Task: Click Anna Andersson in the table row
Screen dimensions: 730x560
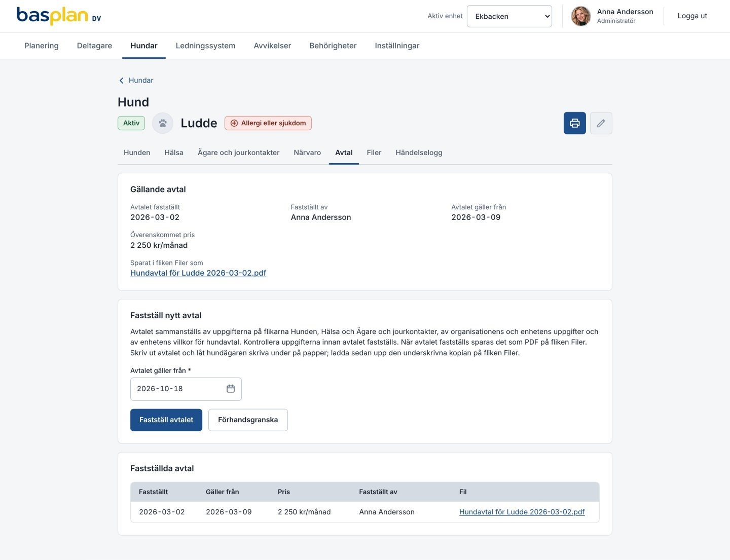Action: click(x=387, y=512)
